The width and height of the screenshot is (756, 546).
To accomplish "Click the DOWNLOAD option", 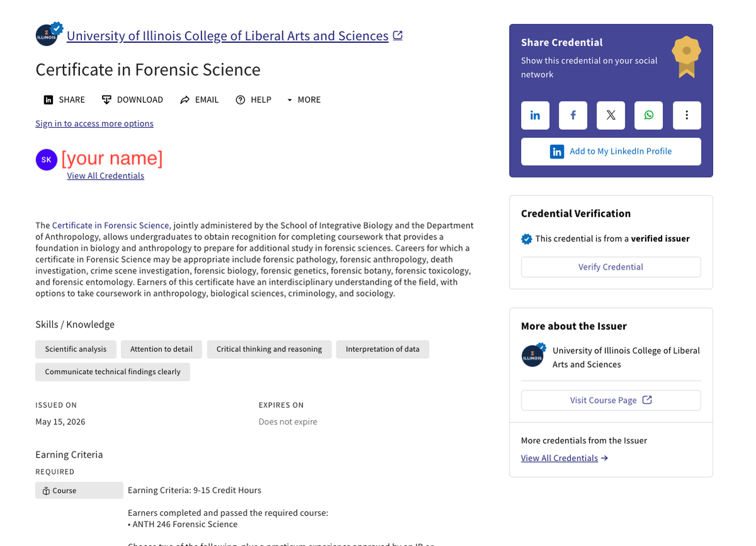I will coord(132,100).
